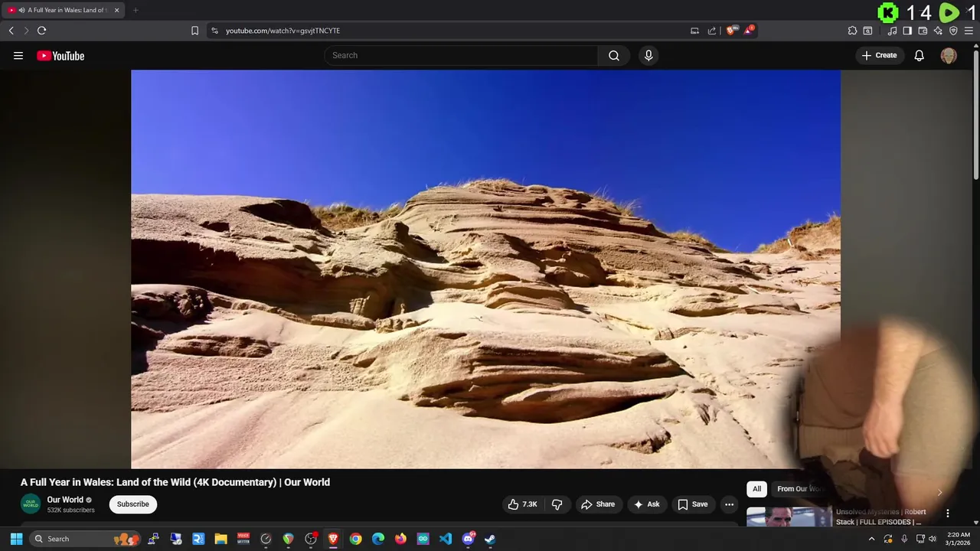
Task: Open Brave Playlist music note icon
Action: (x=892, y=31)
